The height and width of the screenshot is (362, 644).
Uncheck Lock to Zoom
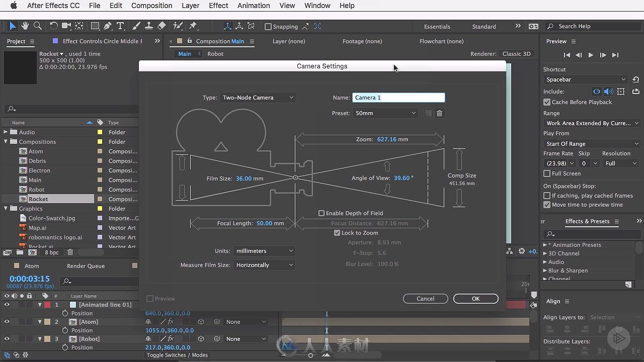click(x=337, y=233)
